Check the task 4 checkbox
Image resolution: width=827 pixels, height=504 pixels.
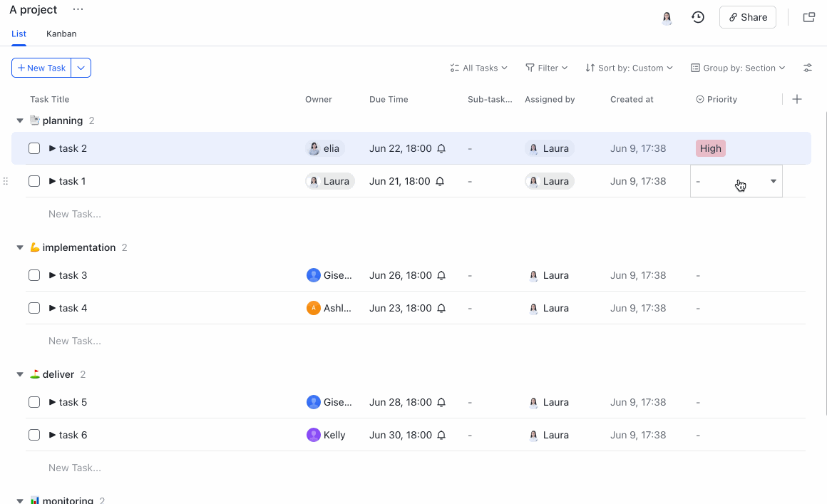(34, 308)
